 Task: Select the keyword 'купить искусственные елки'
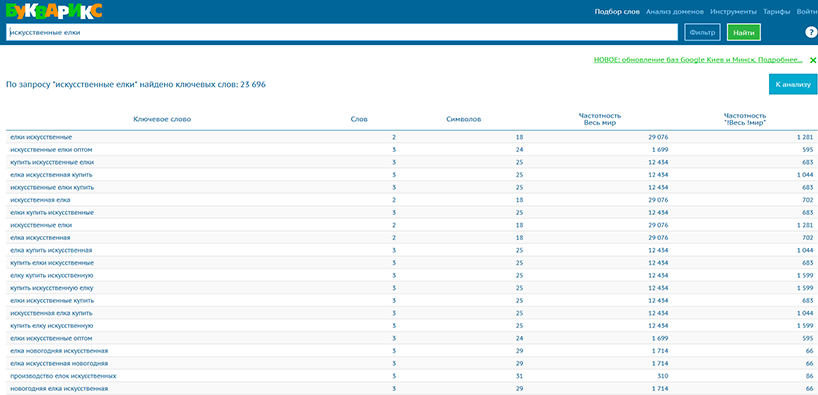[52, 162]
